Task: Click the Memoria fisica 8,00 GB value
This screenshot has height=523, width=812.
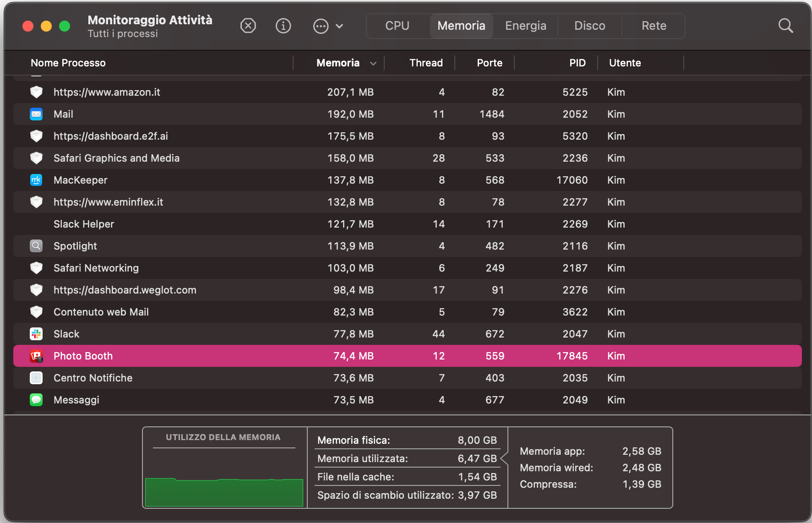Action: (477, 440)
